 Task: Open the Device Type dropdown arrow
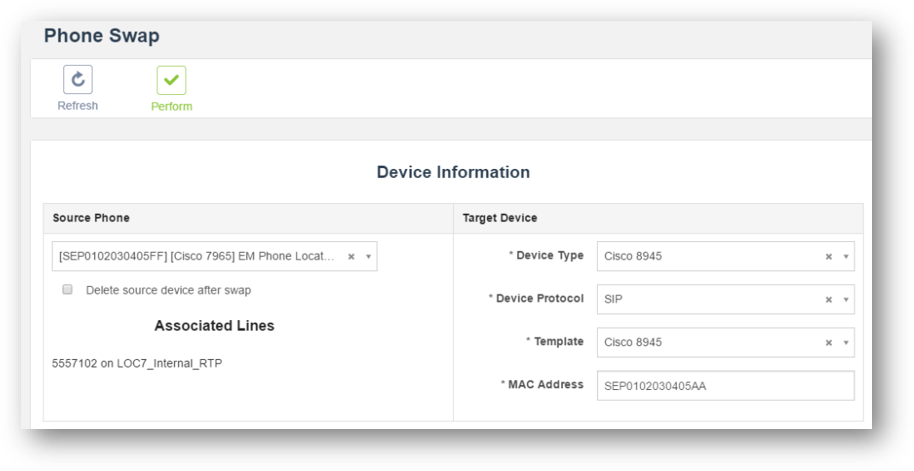click(846, 257)
